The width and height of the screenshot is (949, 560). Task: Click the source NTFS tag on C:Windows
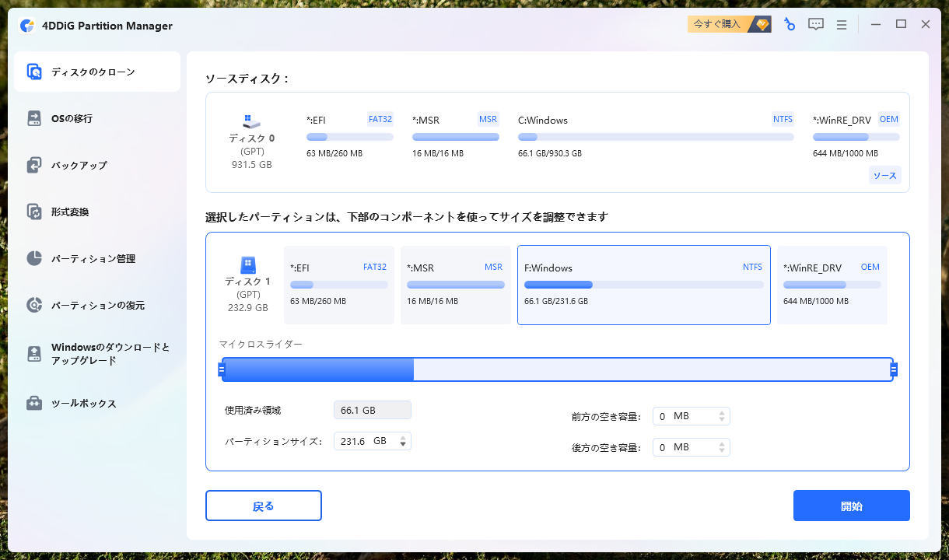coord(783,119)
